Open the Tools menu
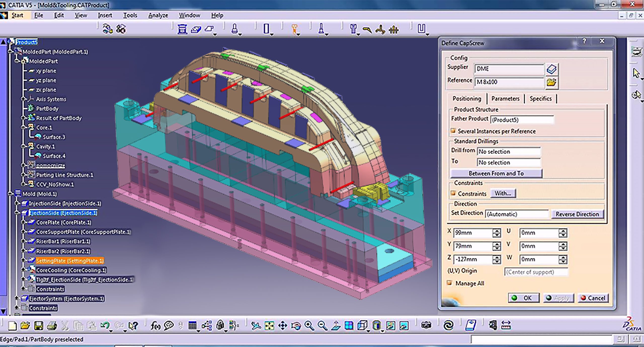Screen dimensions: 644x347 (130, 15)
